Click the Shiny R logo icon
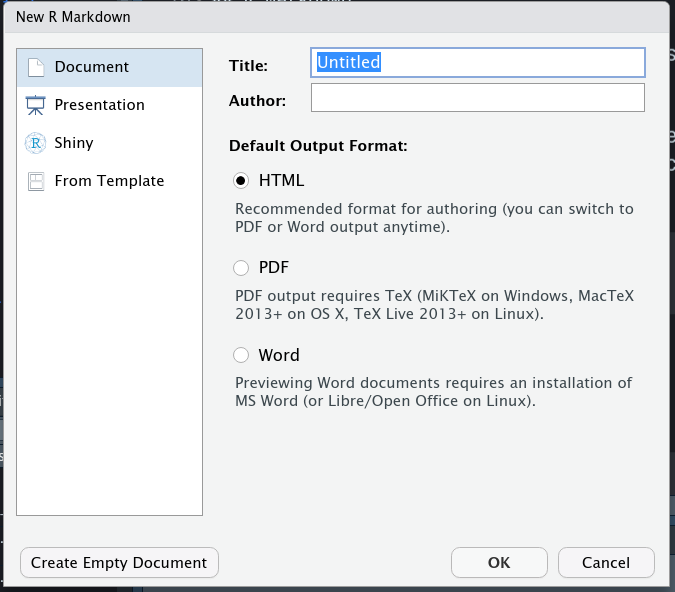Viewport: 675px width, 592px height. [x=36, y=143]
